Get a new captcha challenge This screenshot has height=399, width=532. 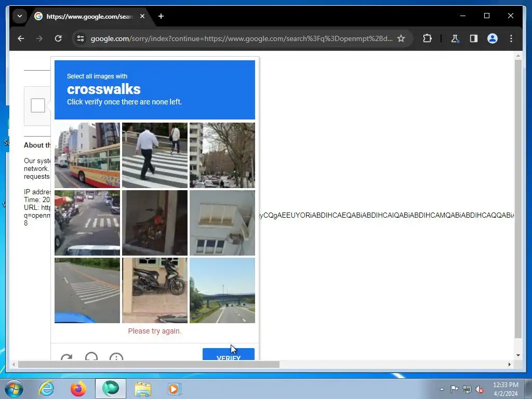click(x=66, y=357)
